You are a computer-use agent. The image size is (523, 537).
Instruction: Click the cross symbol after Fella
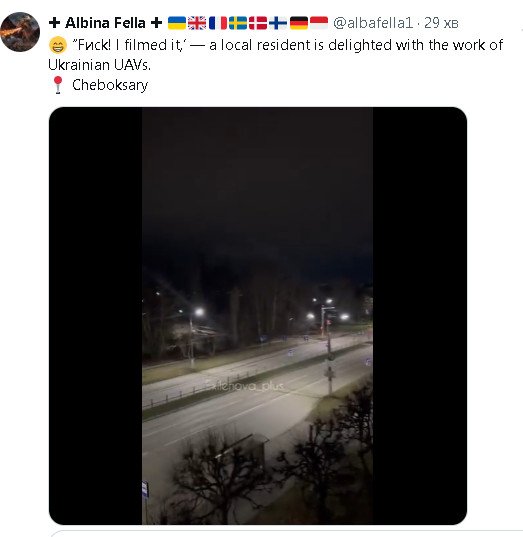point(157,23)
